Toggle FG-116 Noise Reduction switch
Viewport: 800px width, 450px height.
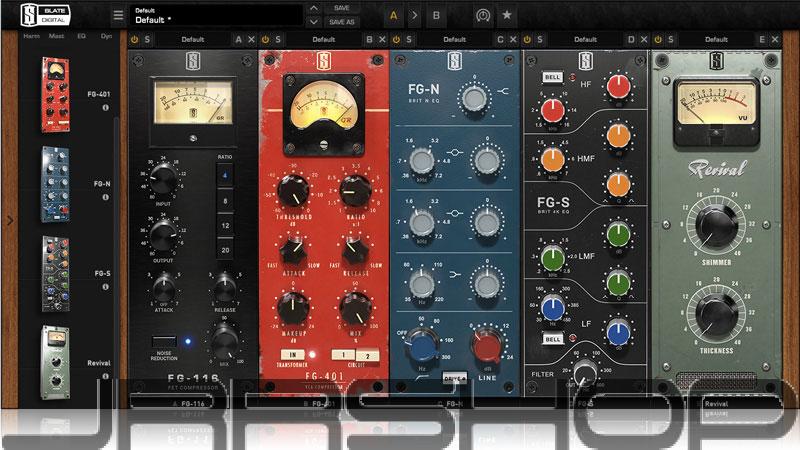pyautogui.click(x=164, y=341)
